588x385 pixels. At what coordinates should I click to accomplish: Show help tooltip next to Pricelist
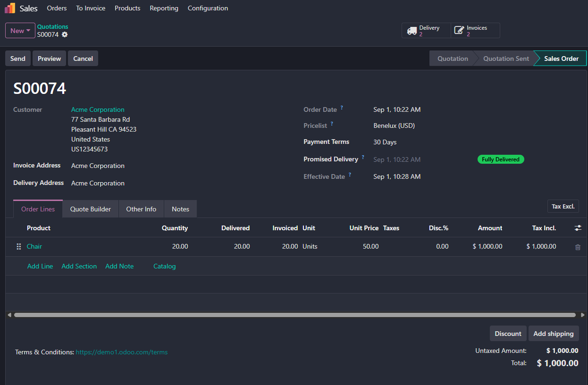click(x=332, y=124)
